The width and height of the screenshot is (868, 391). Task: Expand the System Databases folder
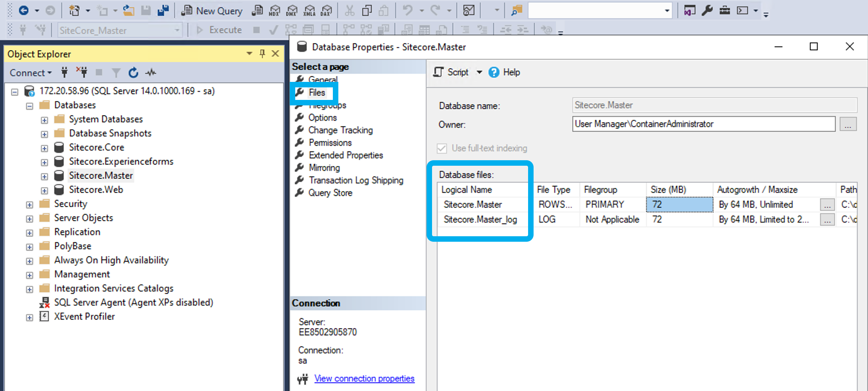click(44, 120)
